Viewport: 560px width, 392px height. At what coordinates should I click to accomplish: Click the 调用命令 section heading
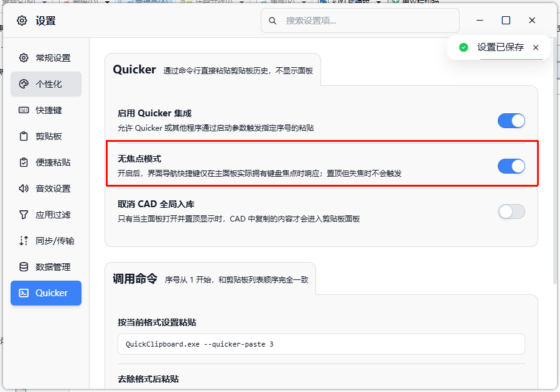pos(135,279)
